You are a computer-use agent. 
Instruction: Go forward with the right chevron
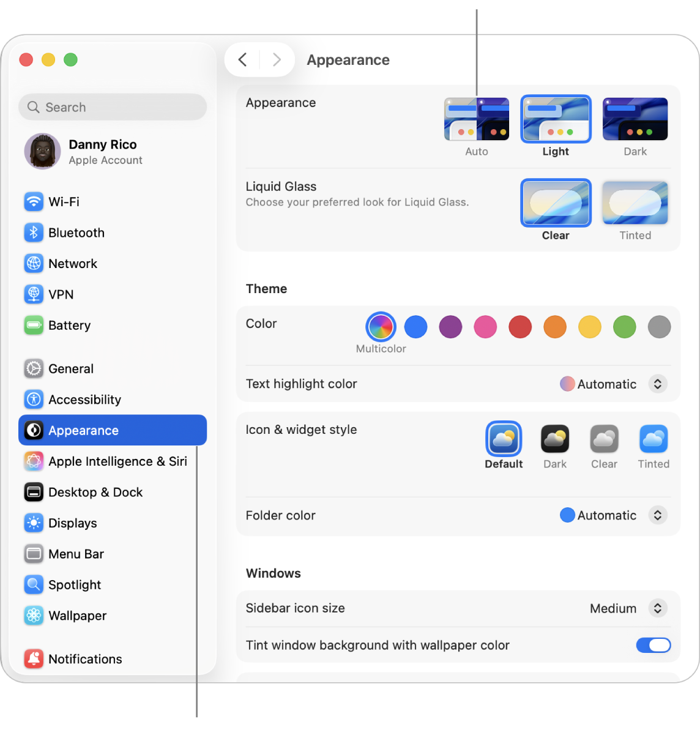[277, 59]
